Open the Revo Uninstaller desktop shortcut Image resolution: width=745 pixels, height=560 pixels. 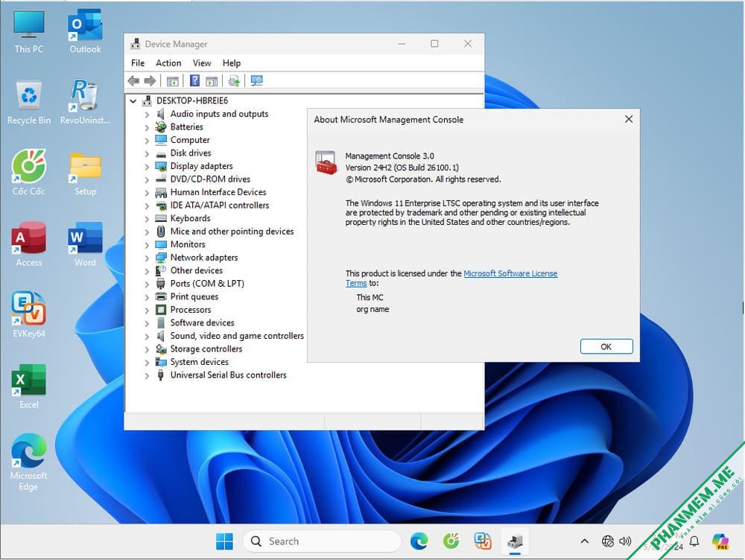pos(85,103)
